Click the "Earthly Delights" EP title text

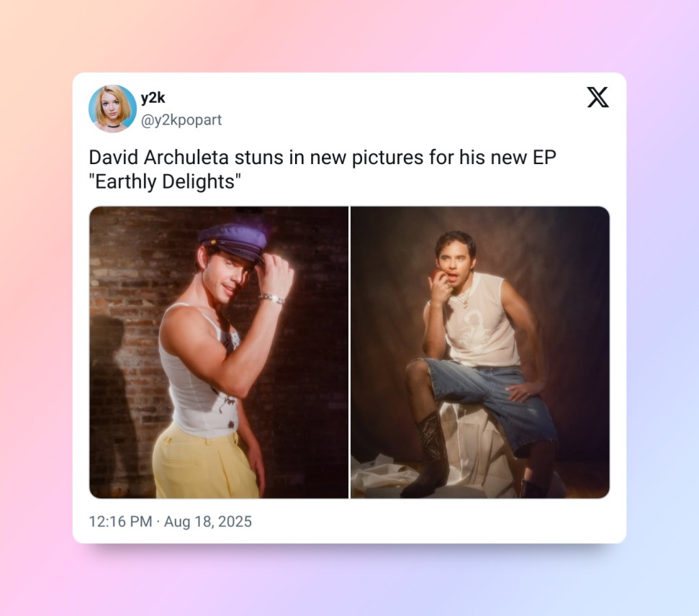tap(163, 183)
